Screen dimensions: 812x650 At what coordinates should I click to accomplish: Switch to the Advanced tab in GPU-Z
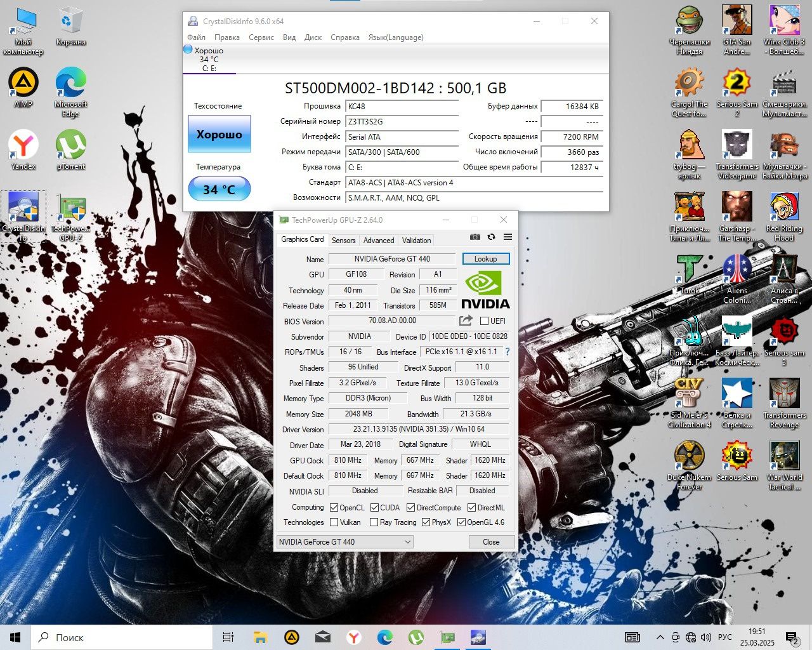[379, 240]
